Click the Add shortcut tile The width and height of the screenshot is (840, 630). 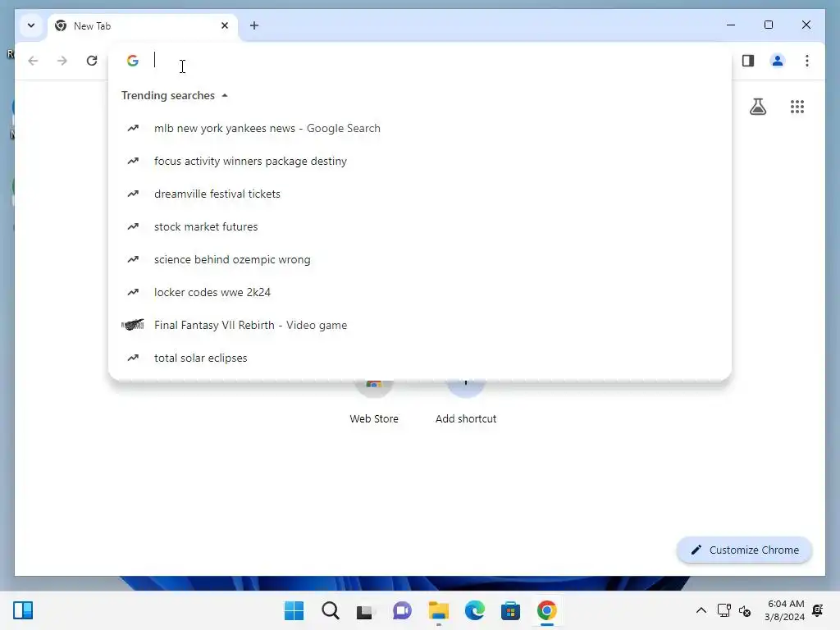(466, 402)
